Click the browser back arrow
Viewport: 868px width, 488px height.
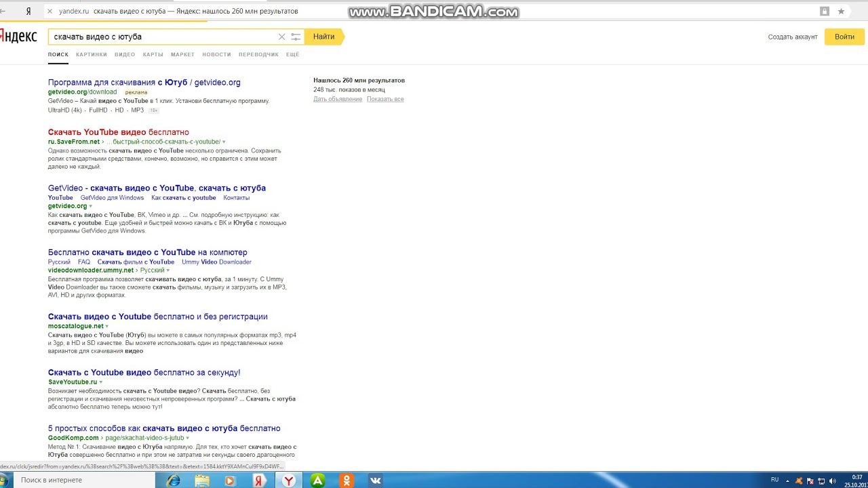(3, 11)
